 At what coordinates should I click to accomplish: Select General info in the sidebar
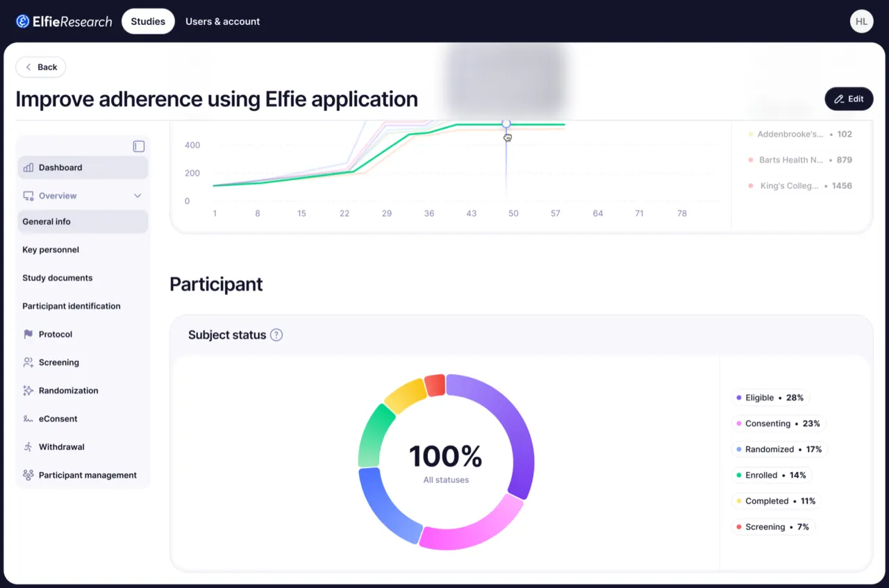click(83, 221)
